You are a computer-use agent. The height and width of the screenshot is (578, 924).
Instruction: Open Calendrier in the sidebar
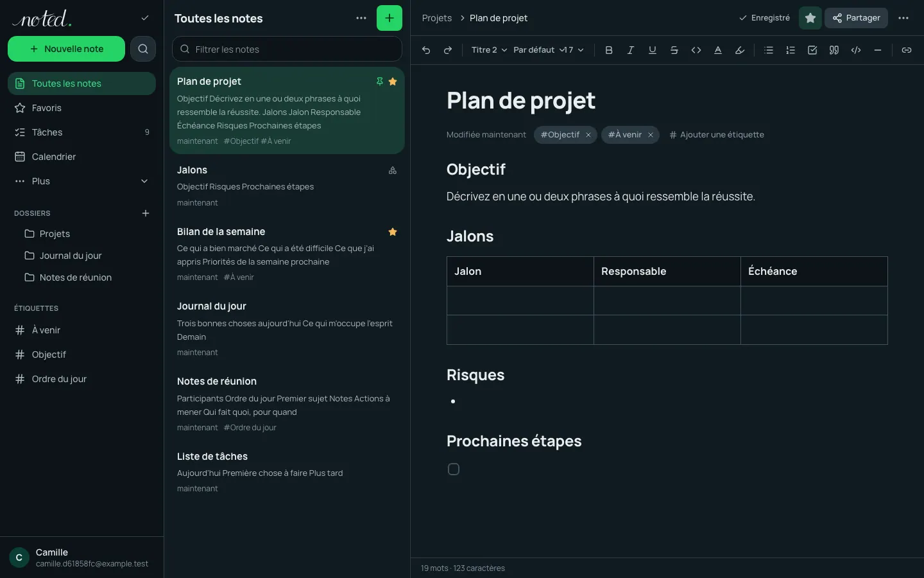[82, 157]
